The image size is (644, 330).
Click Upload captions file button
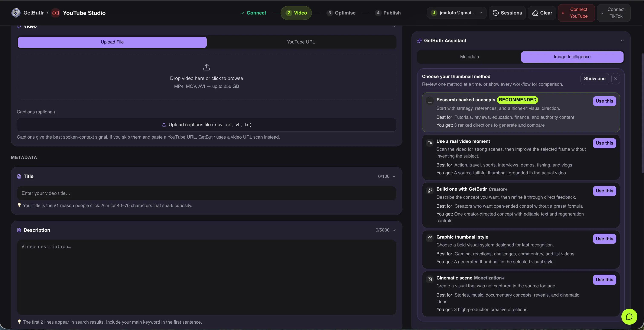206,125
